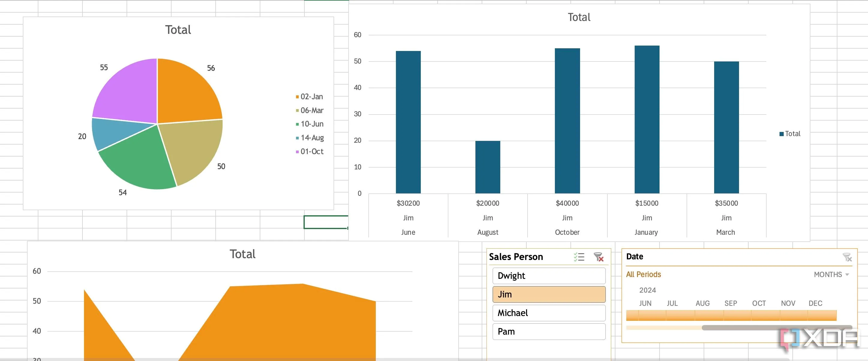Select Dwight in Sales Person slicer
This screenshot has width=868, height=361.
pyautogui.click(x=549, y=276)
